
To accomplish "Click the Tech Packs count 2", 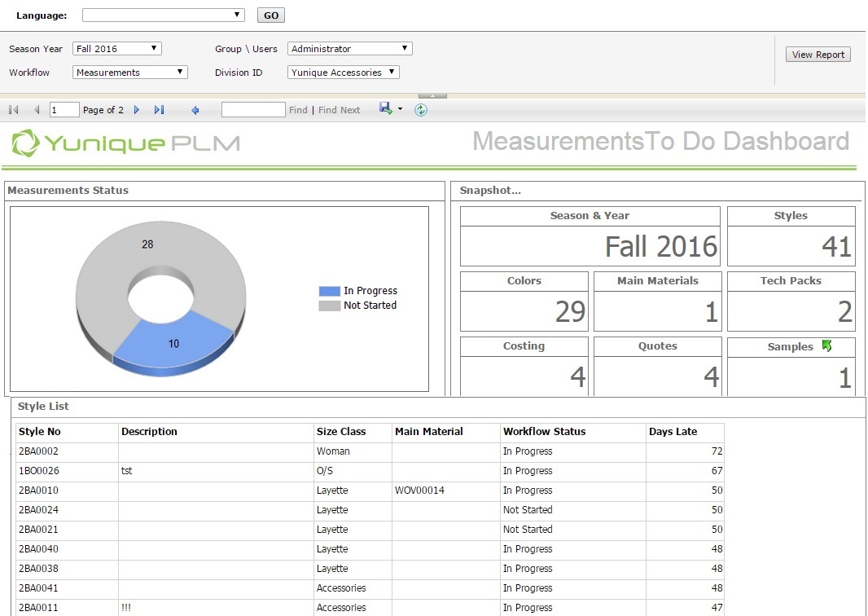I will coord(844,311).
